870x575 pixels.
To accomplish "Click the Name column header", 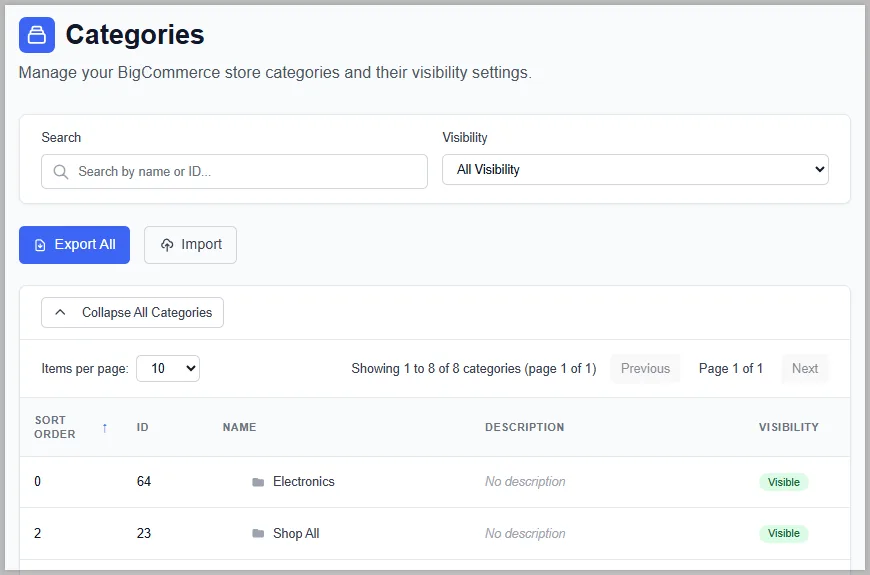I will 240,427.
